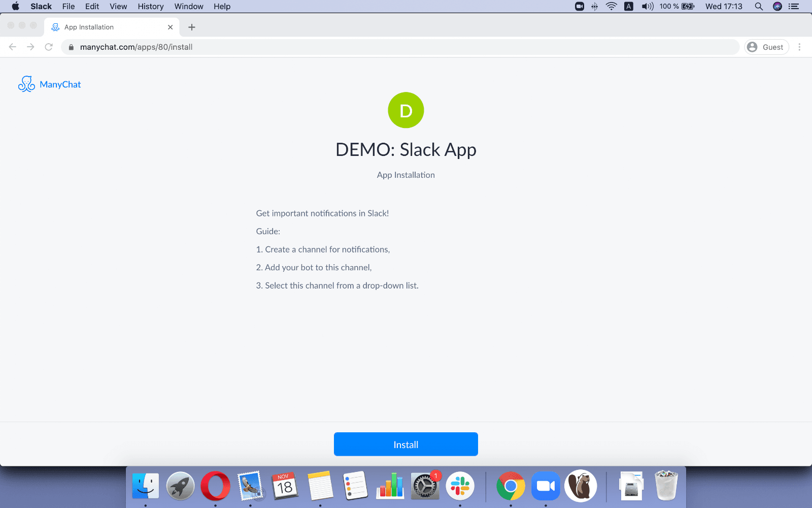Open the Guest profile button
The width and height of the screenshot is (812, 508).
tap(766, 47)
